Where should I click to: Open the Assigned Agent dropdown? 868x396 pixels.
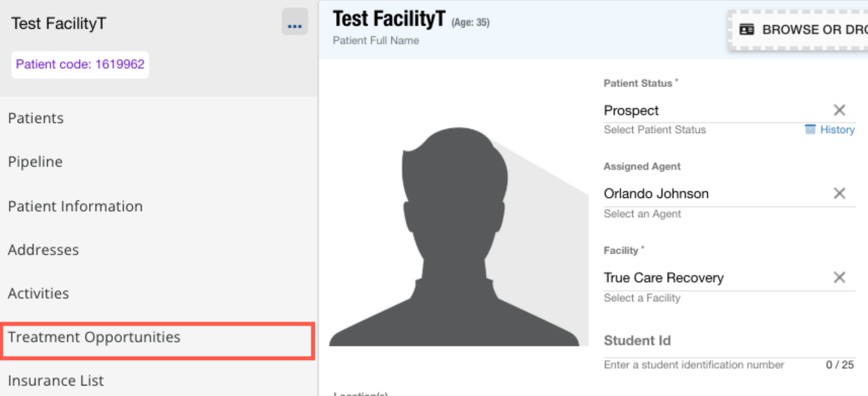point(713,194)
